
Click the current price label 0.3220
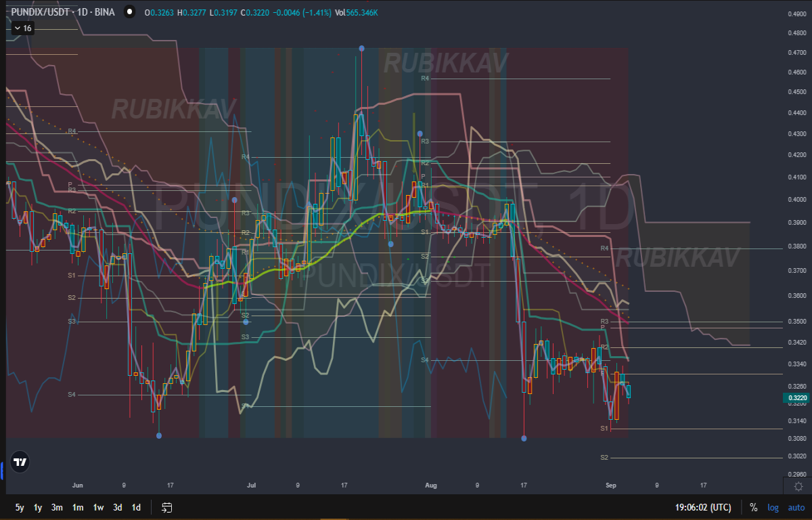pyautogui.click(x=796, y=398)
